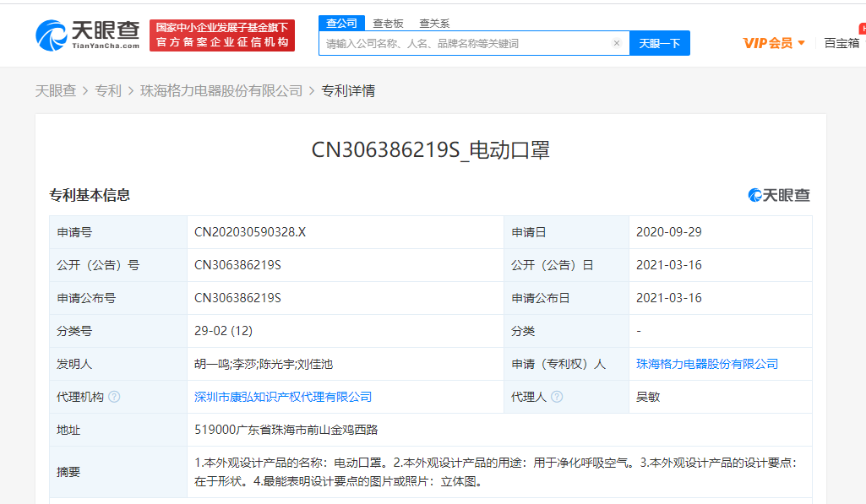Image resolution: width=866 pixels, height=504 pixels.
Task: Click the 公开（公告）号 value CN306386219S
Action: point(237,265)
